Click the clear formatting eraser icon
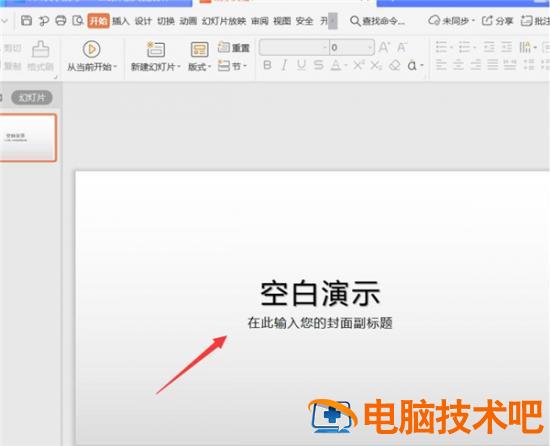 coord(395,65)
